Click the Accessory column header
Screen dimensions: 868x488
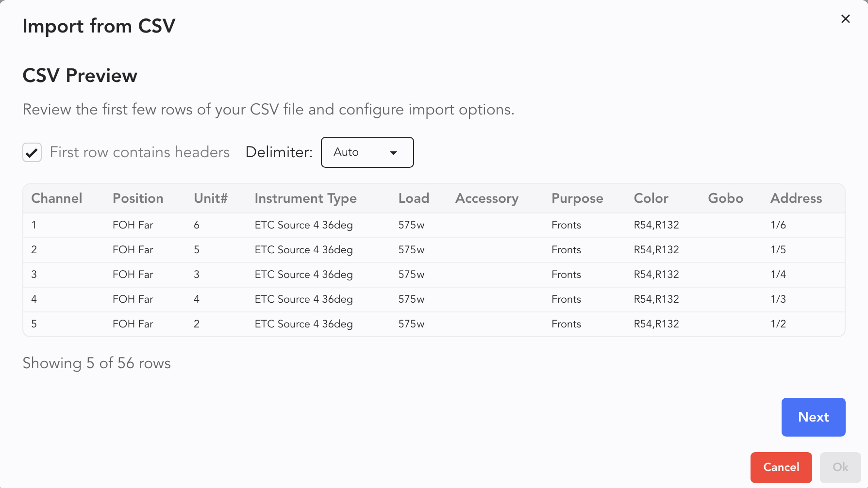pyautogui.click(x=487, y=198)
